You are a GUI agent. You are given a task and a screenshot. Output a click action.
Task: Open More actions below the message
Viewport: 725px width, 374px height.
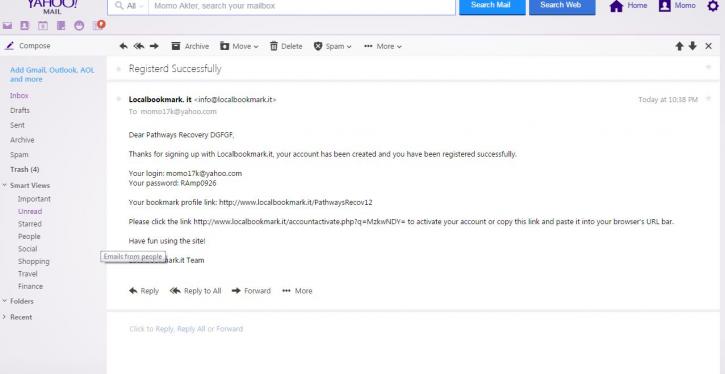tap(297, 291)
